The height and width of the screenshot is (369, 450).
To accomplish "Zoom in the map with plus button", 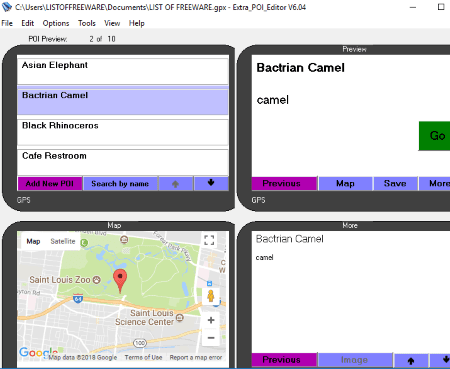I will (211, 321).
